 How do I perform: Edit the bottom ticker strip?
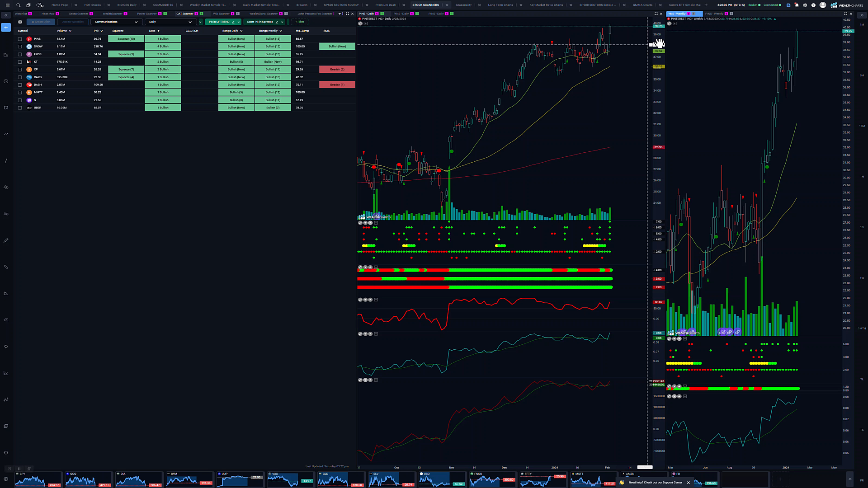(9, 469)
